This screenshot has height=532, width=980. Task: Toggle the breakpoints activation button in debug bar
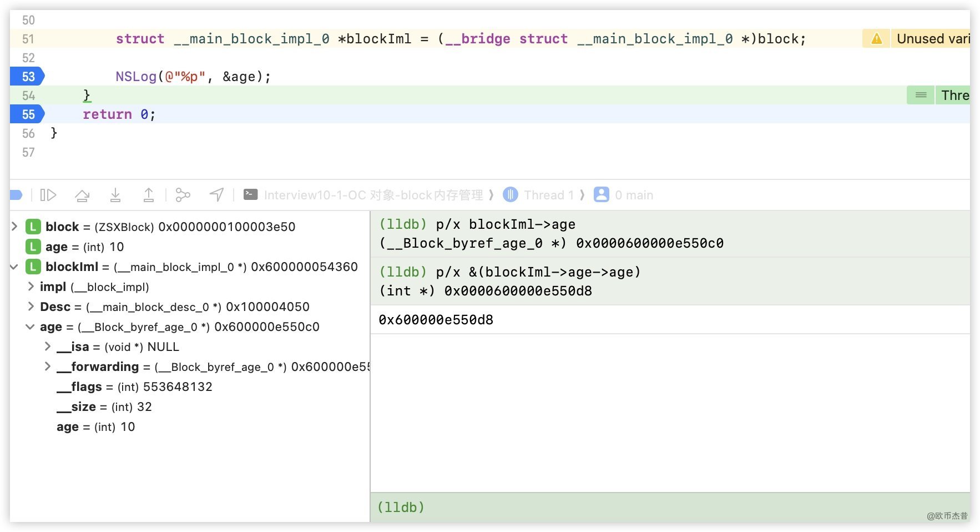[16, 195]
